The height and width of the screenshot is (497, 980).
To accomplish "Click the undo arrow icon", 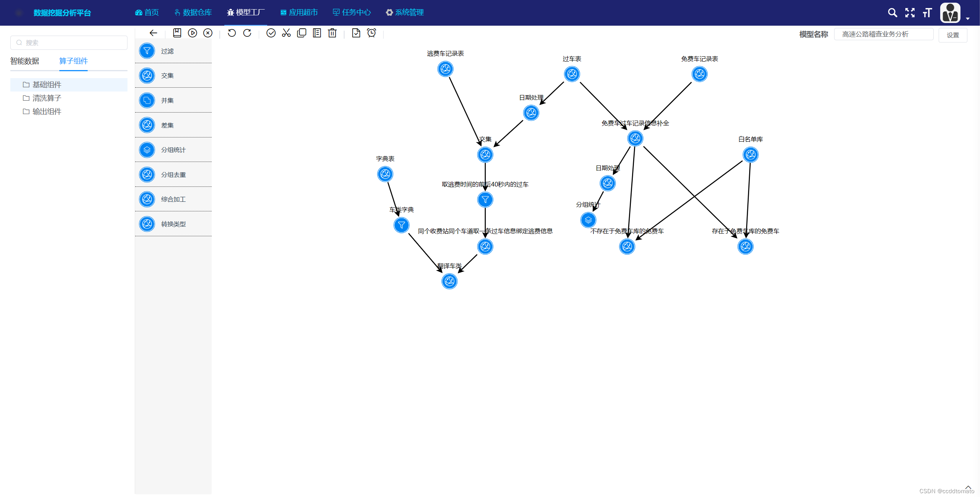I will click(232, 33).
